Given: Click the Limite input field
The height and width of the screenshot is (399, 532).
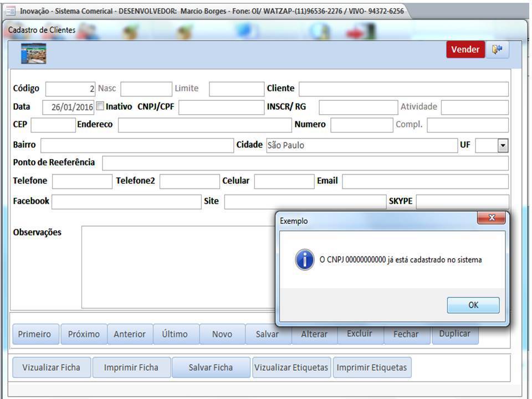Looking at the screenshot, I should pyautogui.click(x=237, y=89).
